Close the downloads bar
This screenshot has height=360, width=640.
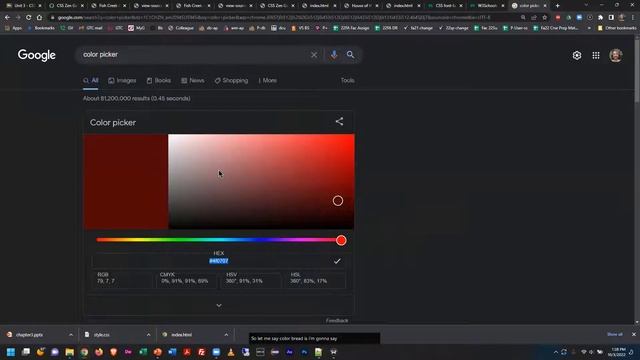[x=633, y=334]
